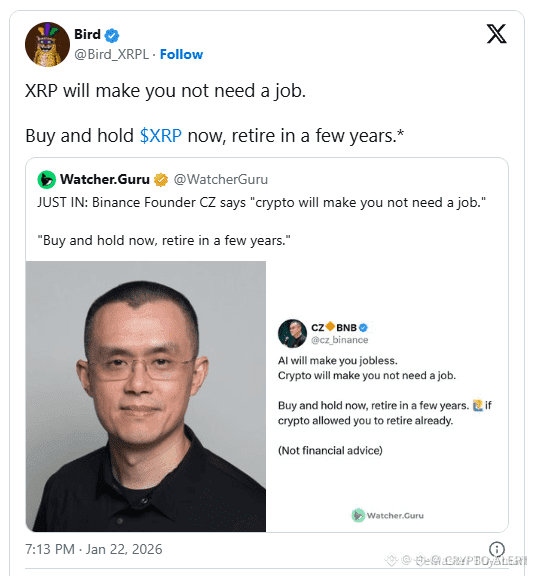Open the quoted JUST IN tweet text

(261, 221)
